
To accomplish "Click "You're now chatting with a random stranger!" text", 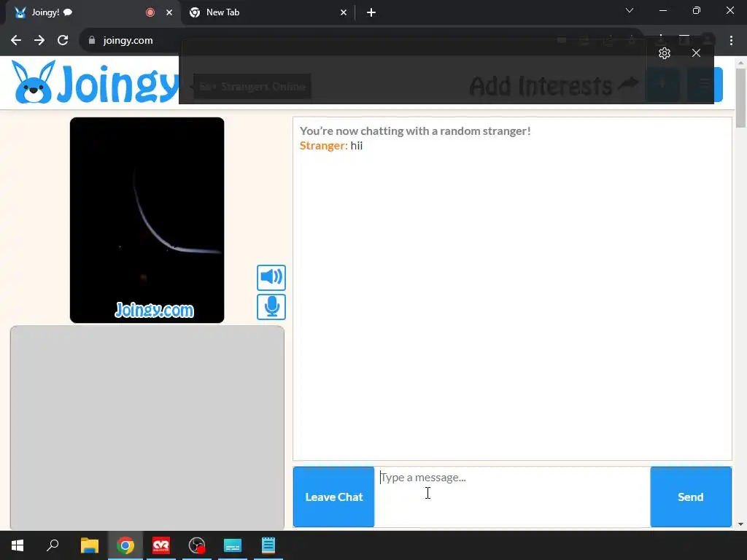I will coord(415,131).
